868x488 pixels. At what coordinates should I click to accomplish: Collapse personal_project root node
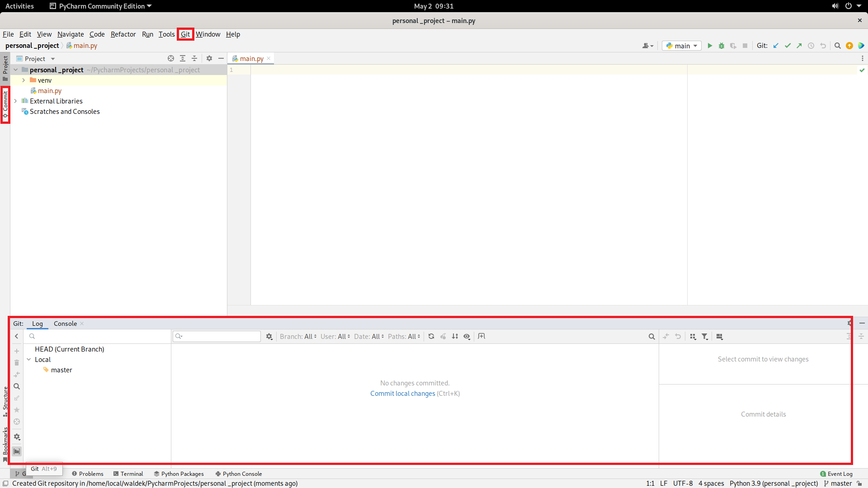tap(15, 70)
